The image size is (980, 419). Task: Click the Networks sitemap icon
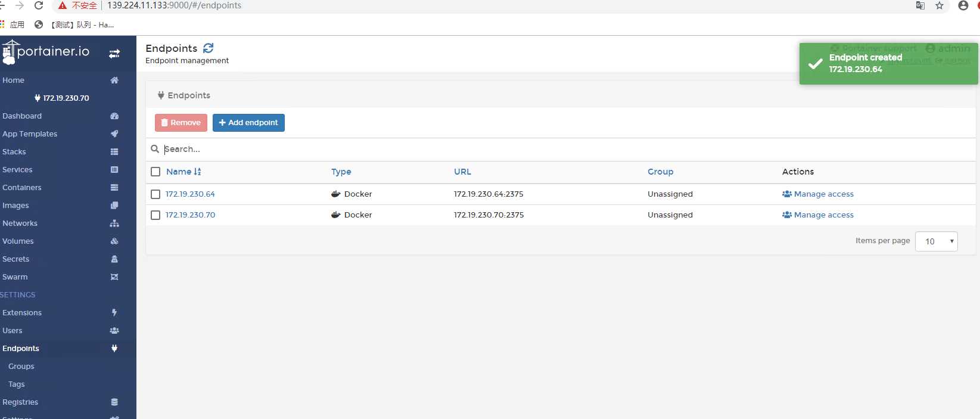(x=114, y=223)
